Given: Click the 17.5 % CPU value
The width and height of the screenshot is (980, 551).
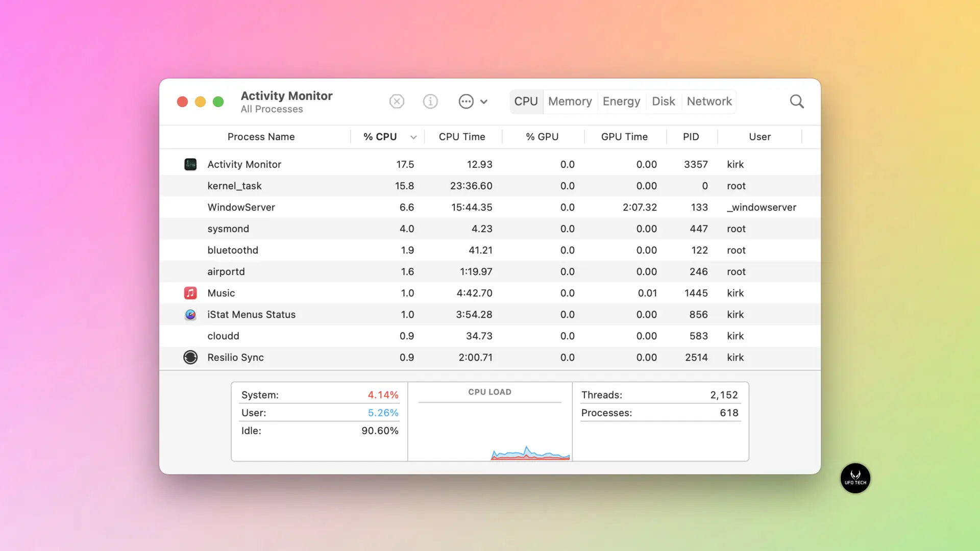Looking at the screenshot, I should (x=405, y=164).
